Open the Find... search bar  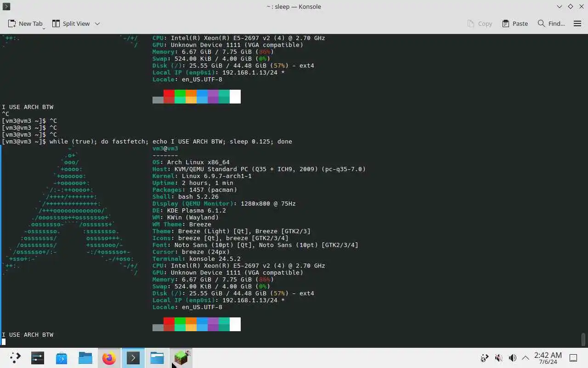pos(551,23)
